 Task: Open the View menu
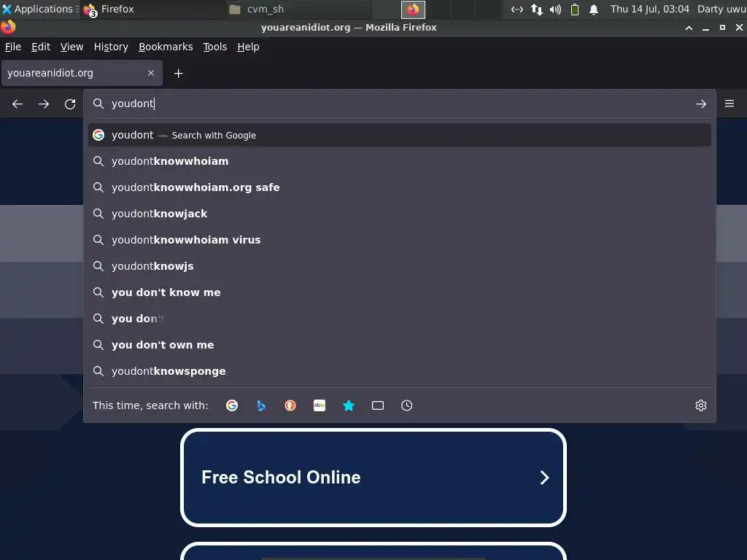click(x=72, y=47)
